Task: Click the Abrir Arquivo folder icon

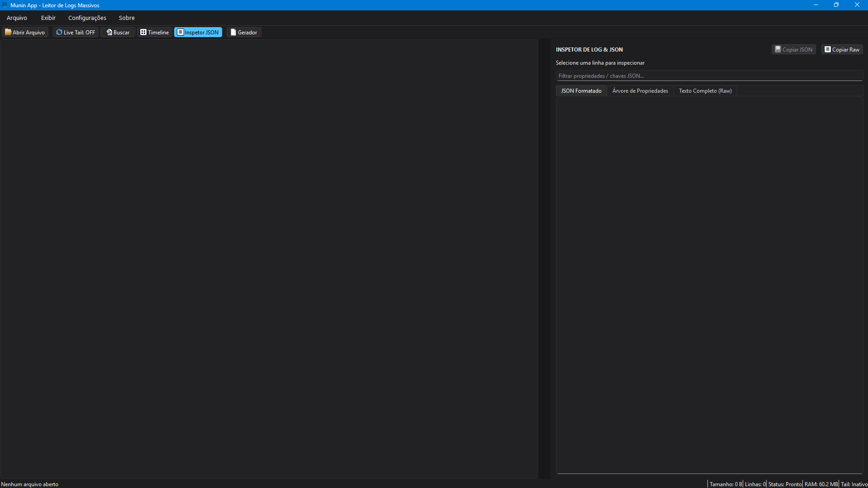Action: pyautogui.click(x=8, y=32)
